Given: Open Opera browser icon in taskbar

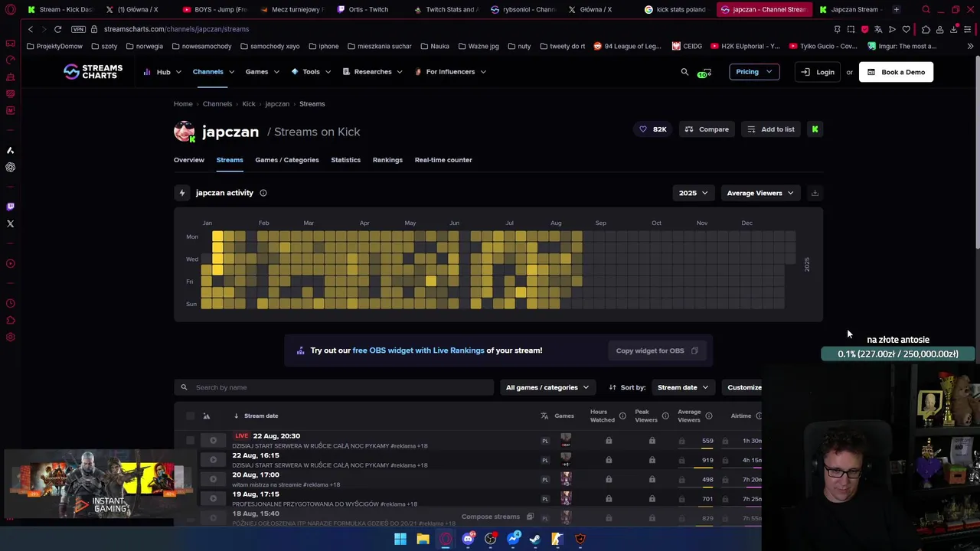Looking at the screenshot, I should coord(446,539).
